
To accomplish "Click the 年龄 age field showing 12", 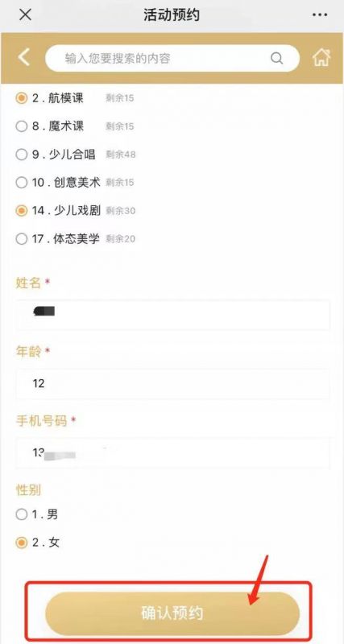I will tap(172, 384).
